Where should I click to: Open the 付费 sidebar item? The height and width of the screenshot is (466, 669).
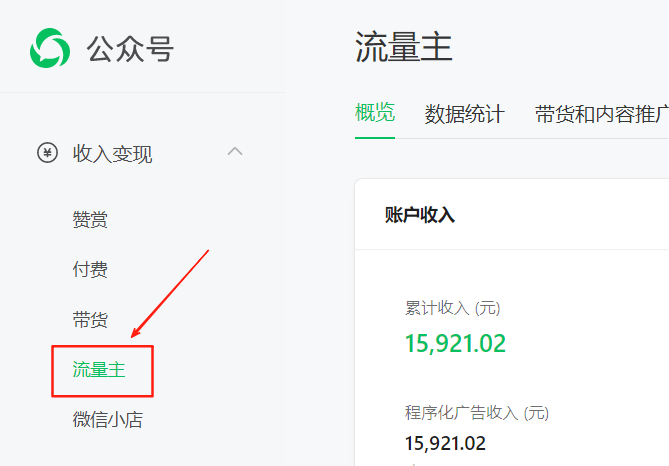click(90, 270)
